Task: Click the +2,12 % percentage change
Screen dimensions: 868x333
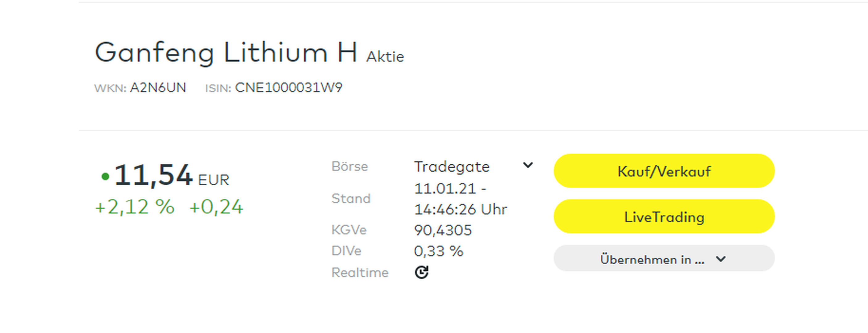Action: pyautogui.click(x=135, y=206)
